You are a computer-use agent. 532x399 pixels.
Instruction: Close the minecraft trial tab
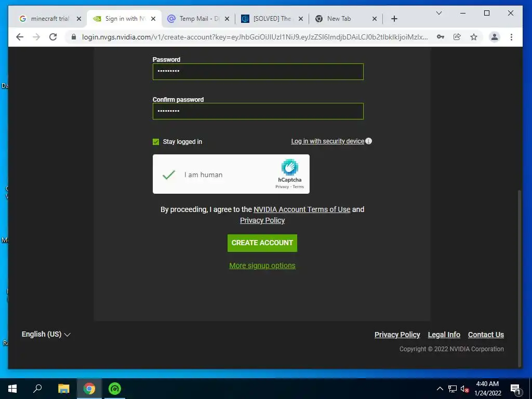click(x=79, y=19)
